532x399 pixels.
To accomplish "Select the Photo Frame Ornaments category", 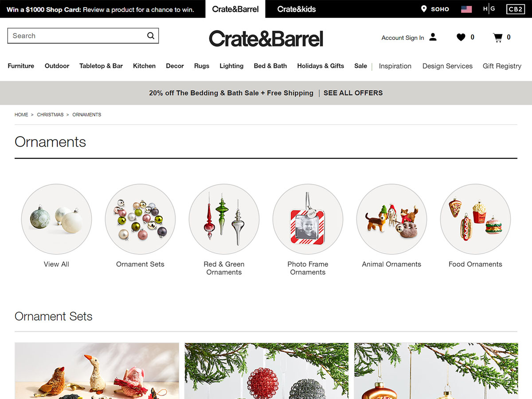I will pos(308,219).
